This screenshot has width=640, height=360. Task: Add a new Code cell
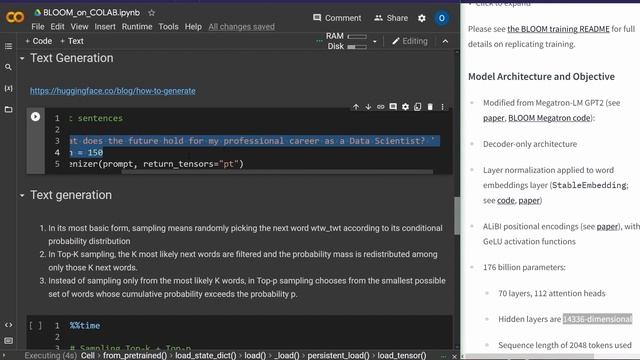click(x=38, y=41)
